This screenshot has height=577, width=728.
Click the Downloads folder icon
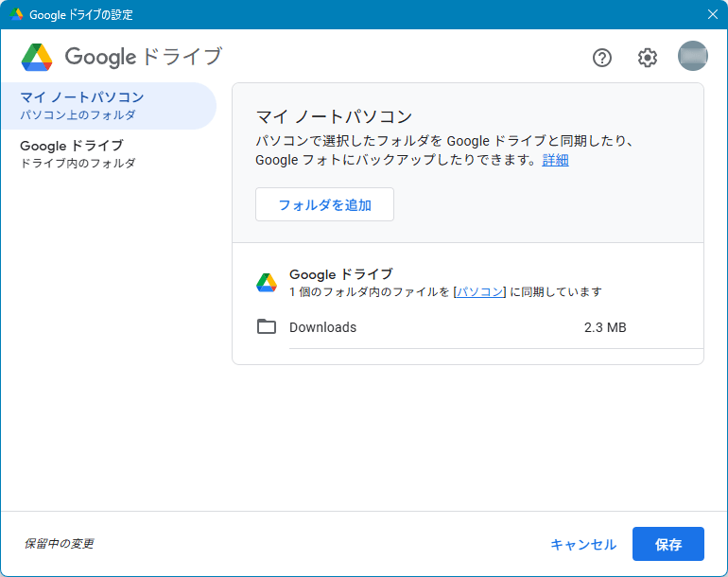267,327
